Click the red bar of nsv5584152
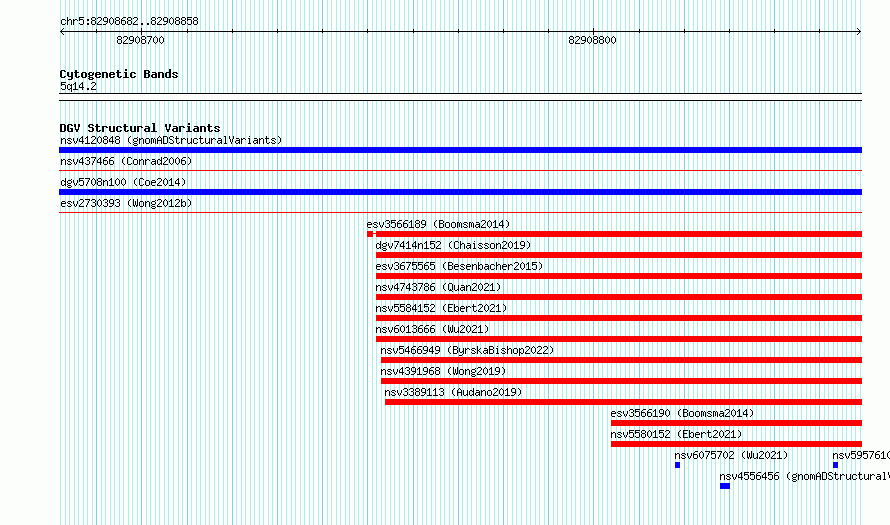The width and height of the screenshot is (890, 525). [619, 318]
